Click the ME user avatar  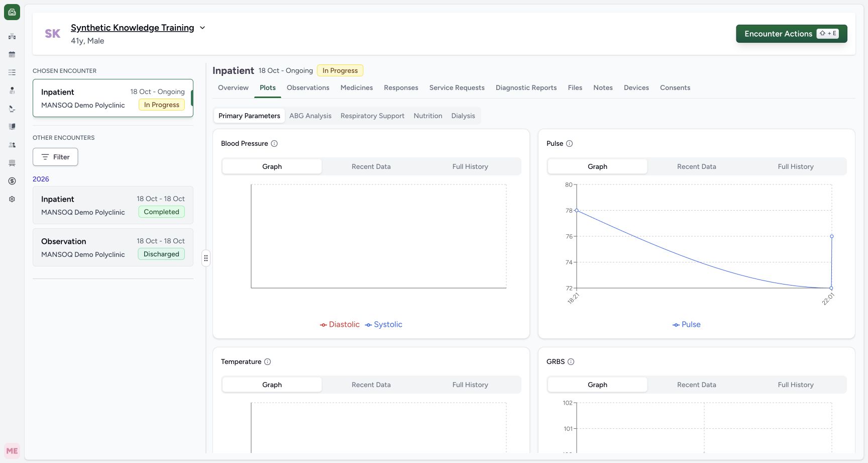click(12, 451)
